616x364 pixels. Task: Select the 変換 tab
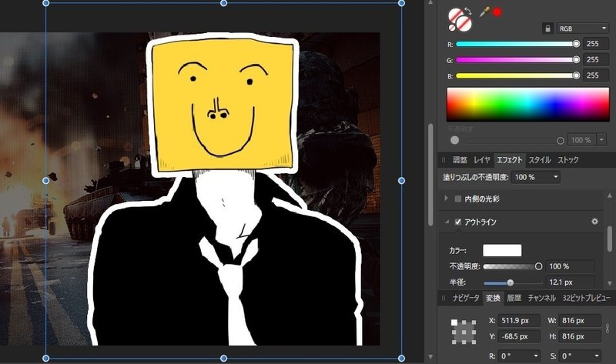[493, 298]
